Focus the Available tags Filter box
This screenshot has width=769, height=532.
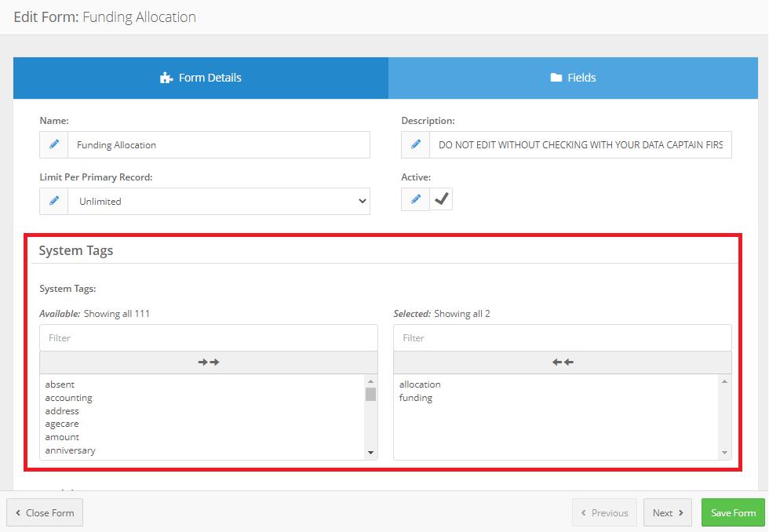click(209, 338)
